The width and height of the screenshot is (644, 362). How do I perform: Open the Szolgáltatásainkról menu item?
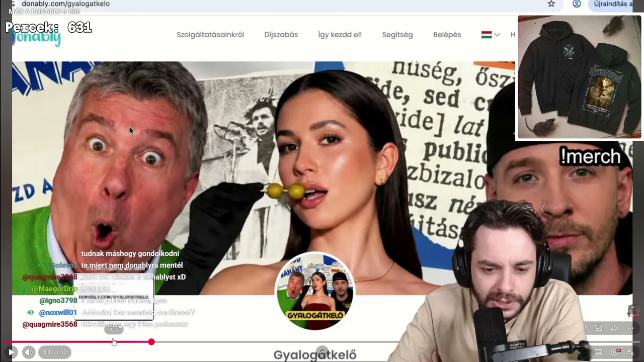[x=210, y=35]
